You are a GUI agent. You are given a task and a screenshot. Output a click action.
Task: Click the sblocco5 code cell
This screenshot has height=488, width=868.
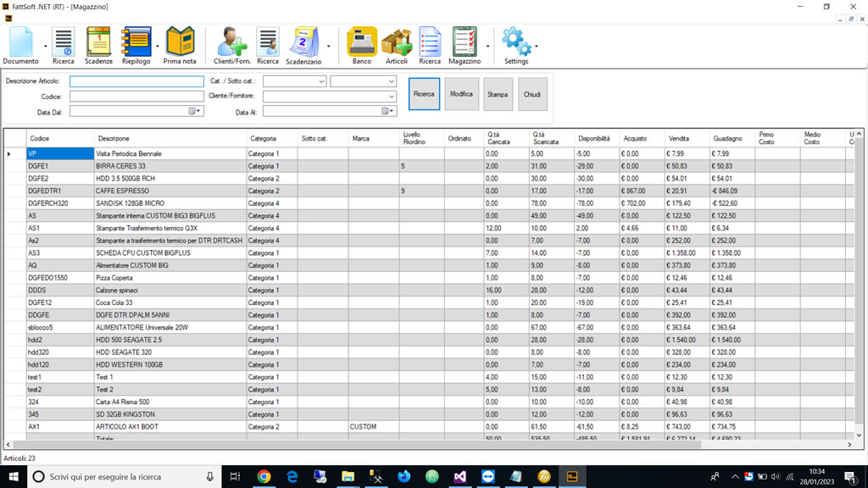(60, 328)
